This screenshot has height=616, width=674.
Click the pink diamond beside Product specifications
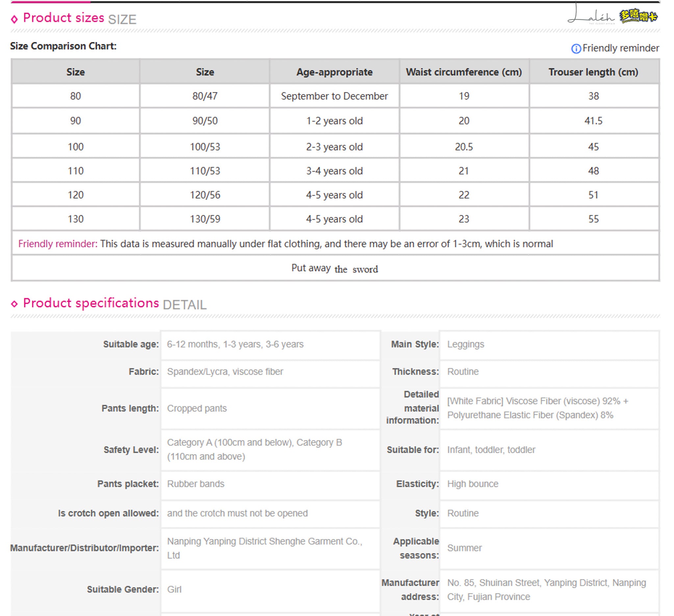coord(14,304)
